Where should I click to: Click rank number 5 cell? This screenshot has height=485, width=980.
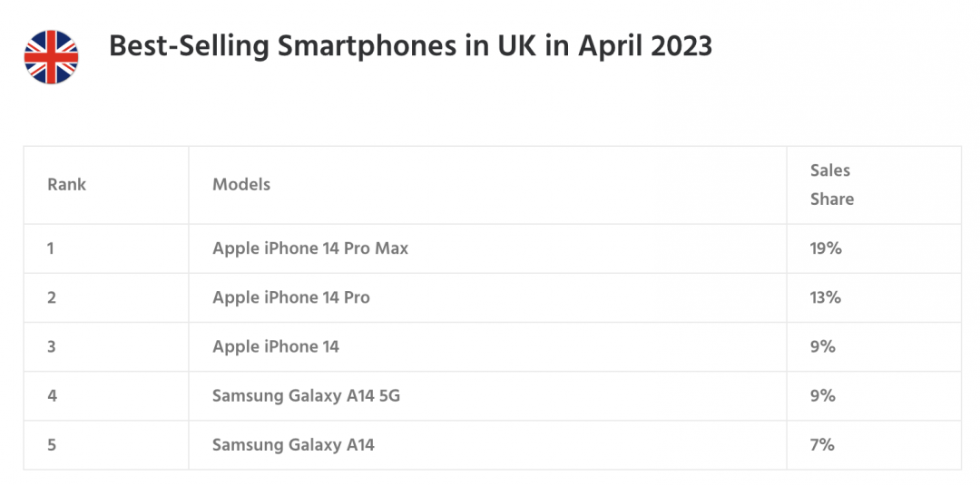click(x=52, y=444)
